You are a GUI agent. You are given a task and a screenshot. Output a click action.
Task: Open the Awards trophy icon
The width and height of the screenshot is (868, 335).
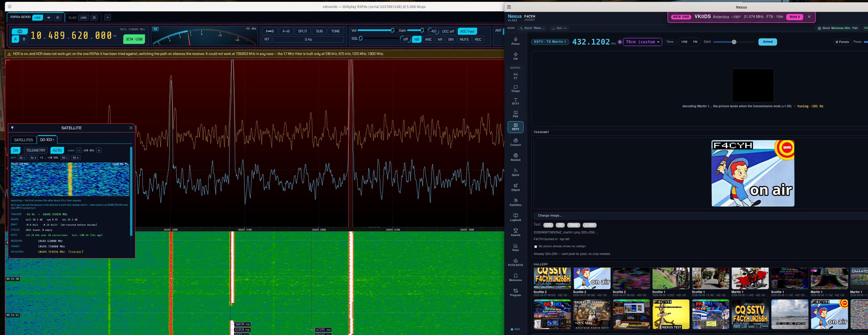[515, 233]
